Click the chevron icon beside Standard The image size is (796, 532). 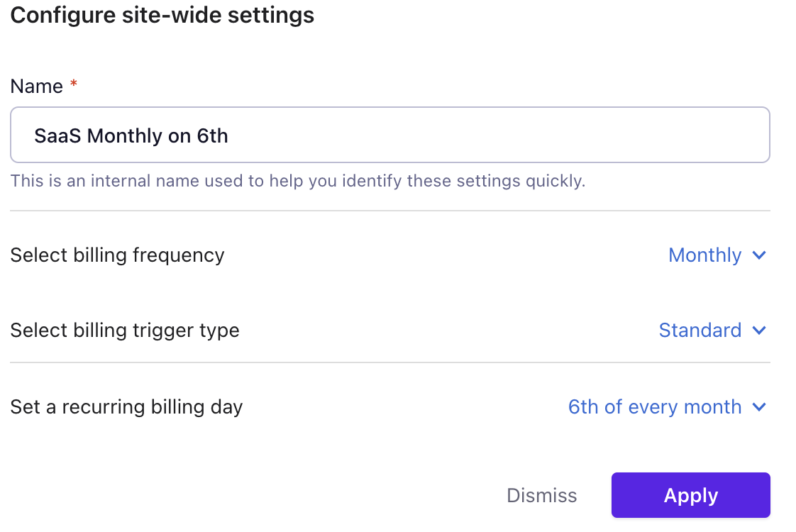[x=759, y=331]
